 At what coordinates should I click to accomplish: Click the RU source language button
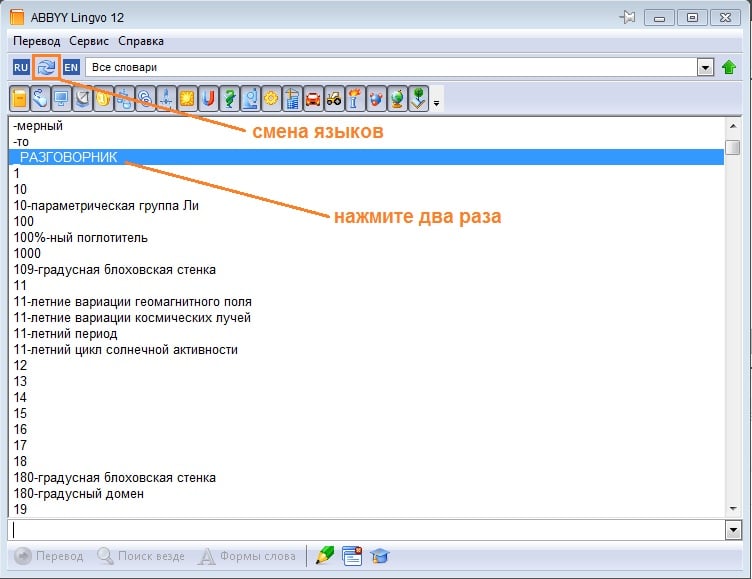[21, 67]
